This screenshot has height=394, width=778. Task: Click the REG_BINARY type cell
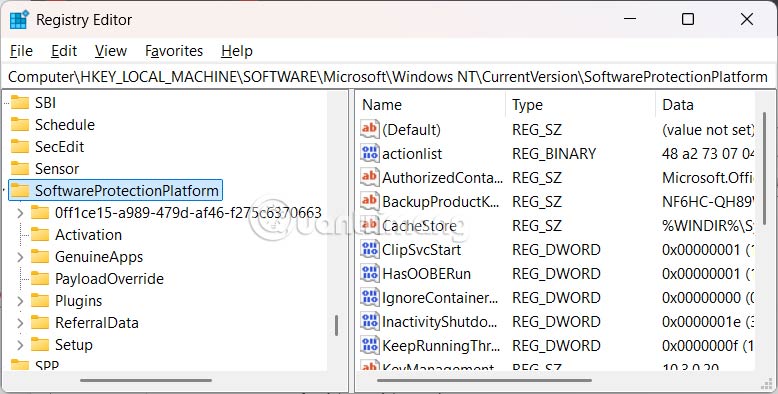tap(554, 154)
